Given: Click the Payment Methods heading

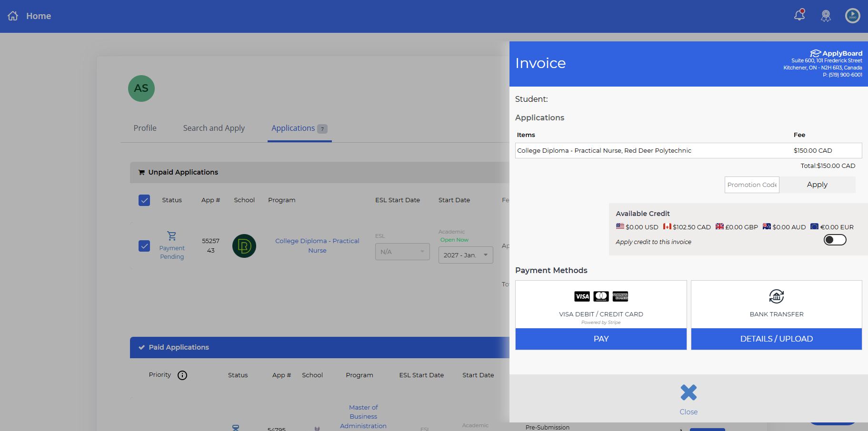Looking at the screenshot, I should tap(551, 270).
